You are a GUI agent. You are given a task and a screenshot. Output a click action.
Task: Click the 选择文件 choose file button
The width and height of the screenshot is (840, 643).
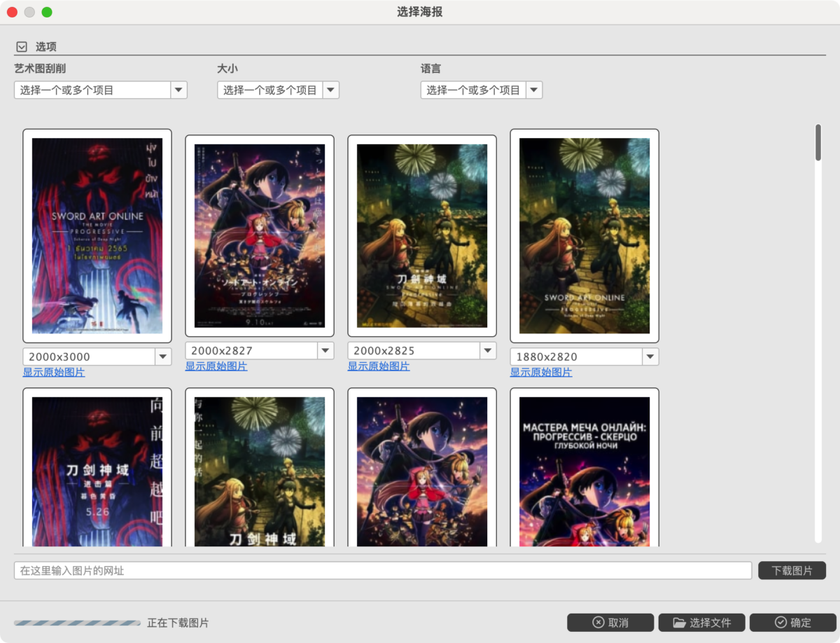coord(701,623)
